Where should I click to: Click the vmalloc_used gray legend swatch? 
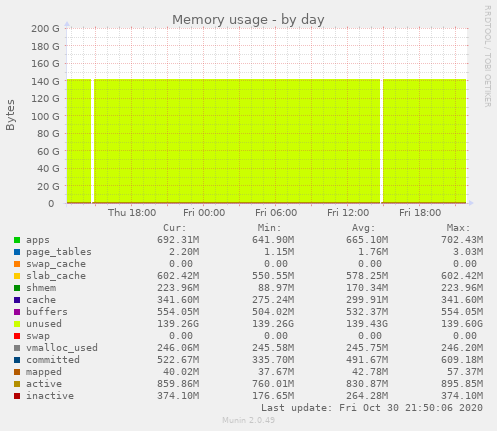tap(17, 348)
